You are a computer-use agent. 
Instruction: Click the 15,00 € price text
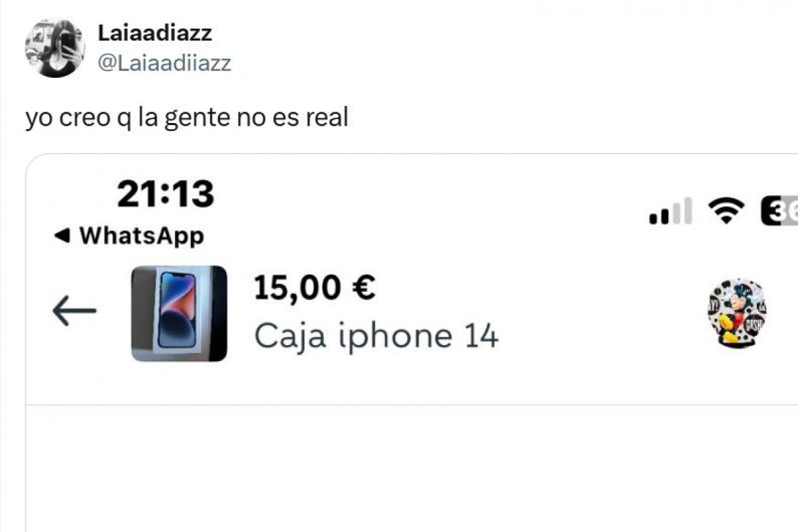[315, 287]
